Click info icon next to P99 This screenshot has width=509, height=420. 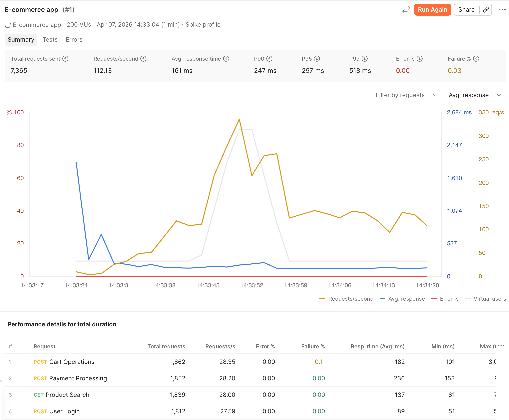click(x=365, y=59)
